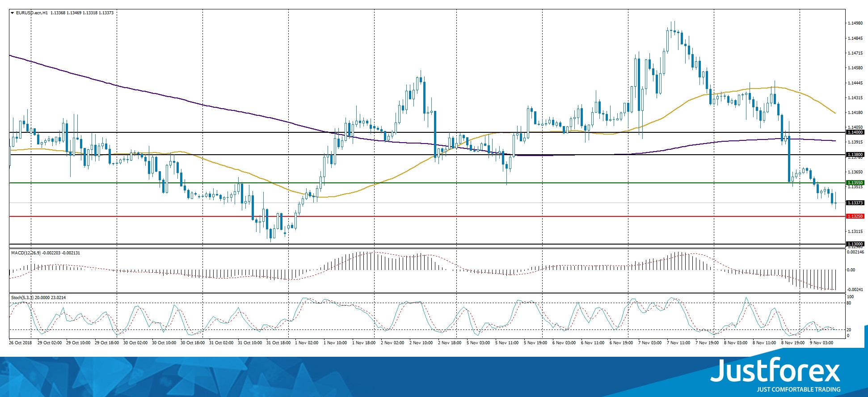The image size is (868, 397).
Task: Select the 100 level on Stochastic scale
Action: (851, 297)
